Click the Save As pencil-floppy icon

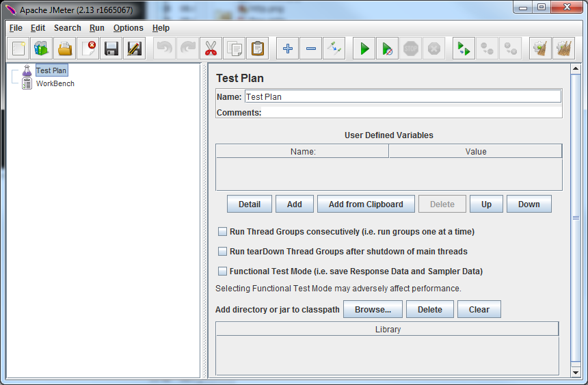coord(135,49)
